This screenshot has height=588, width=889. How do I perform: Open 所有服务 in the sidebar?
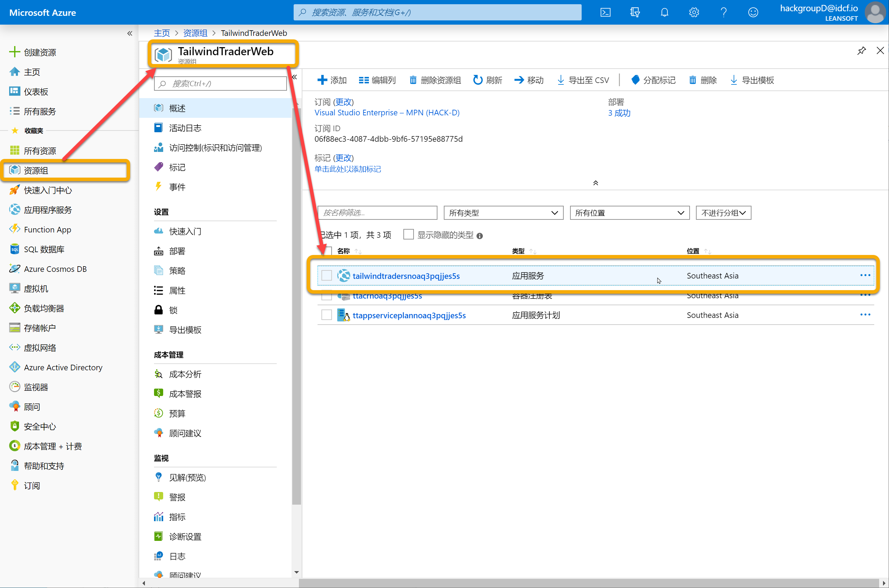tap(33, 111)
